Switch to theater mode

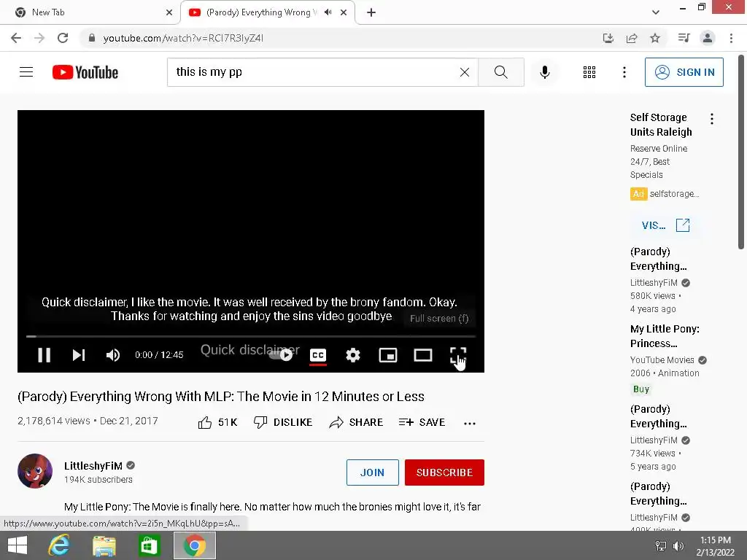[423, 355]
